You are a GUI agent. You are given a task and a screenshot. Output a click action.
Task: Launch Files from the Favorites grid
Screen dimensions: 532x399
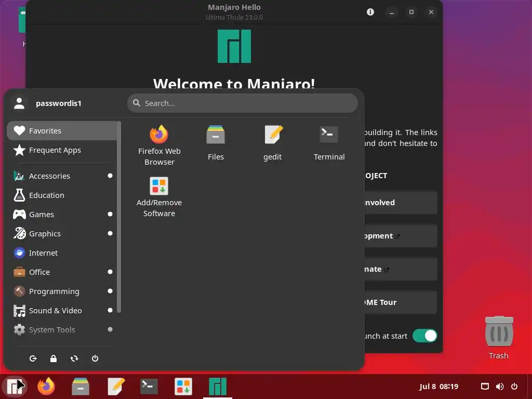(x=216, y=143)
